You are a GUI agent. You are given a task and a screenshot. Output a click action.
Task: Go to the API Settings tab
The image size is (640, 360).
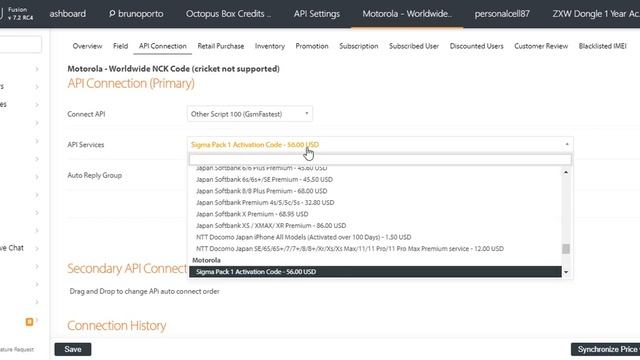317,13
